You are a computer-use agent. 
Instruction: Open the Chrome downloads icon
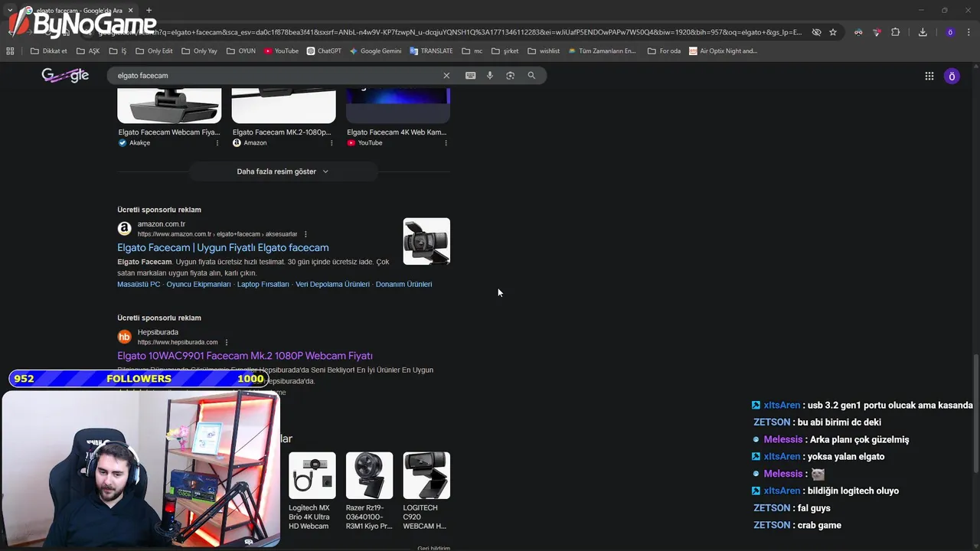click(x=923, y=32)
